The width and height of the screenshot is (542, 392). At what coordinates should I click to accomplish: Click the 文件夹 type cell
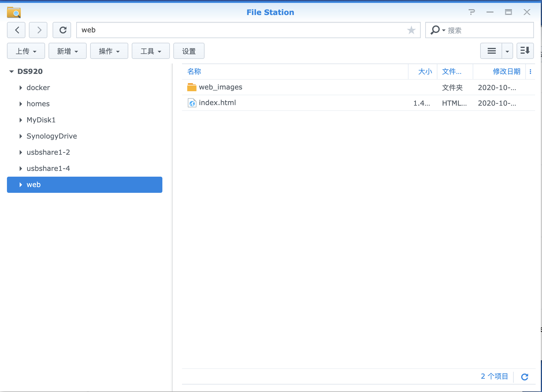(x=452, y=88)
